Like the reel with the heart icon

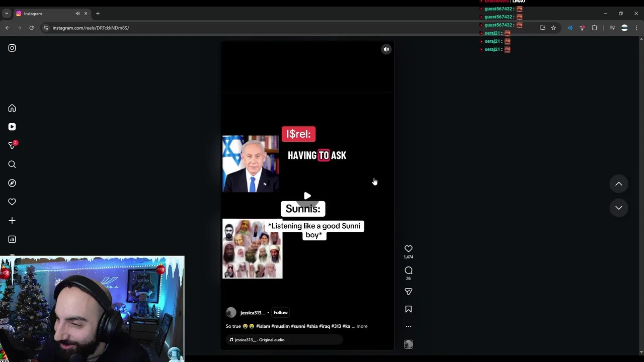pyautogui.click(x=409, y=248)
